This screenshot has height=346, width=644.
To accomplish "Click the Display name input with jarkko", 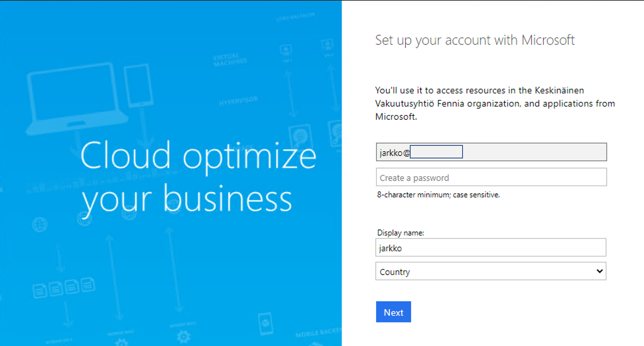I will coord(490,248).
